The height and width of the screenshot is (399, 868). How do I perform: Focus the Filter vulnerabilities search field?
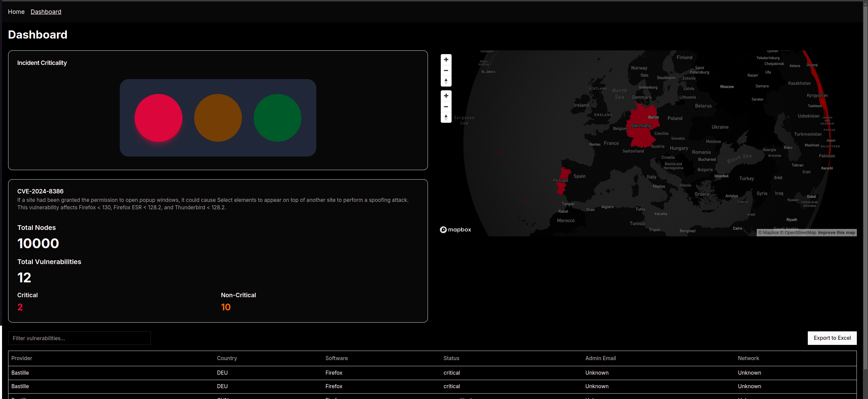pyautogui.click(x=79, y=338)
